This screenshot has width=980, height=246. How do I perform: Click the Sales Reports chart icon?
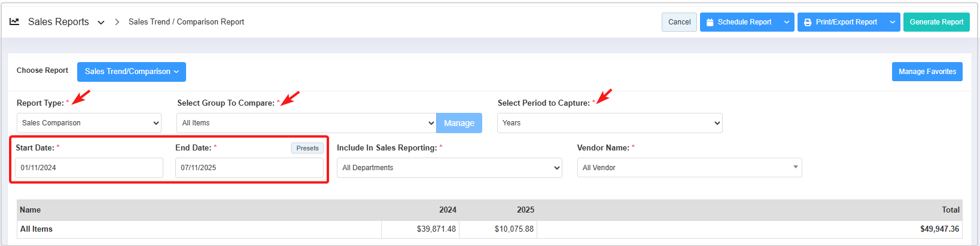(x=14, y=21)
